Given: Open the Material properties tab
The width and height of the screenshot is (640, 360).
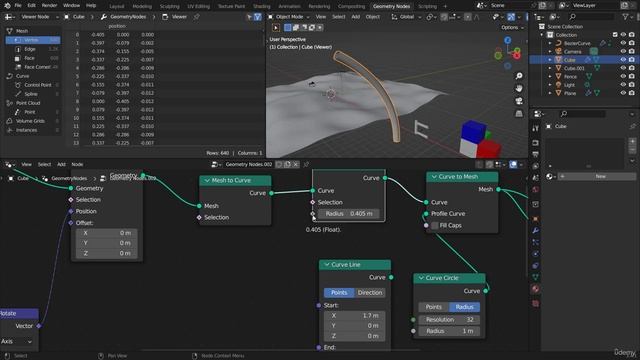Looking at the screenshot, I should tap(536, 289).
